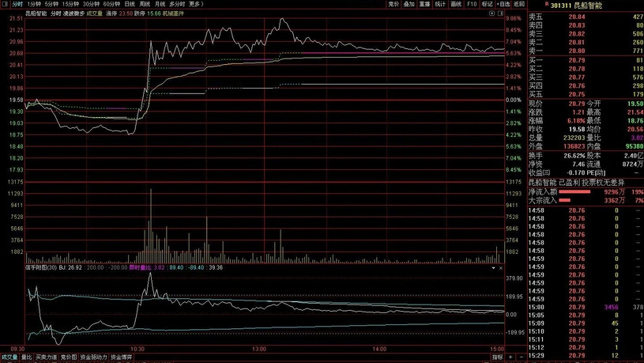This screenshot has height=363, width=644.
Task: Click the 卖一 ask price 20.80
Action: (x=577, y=51)
